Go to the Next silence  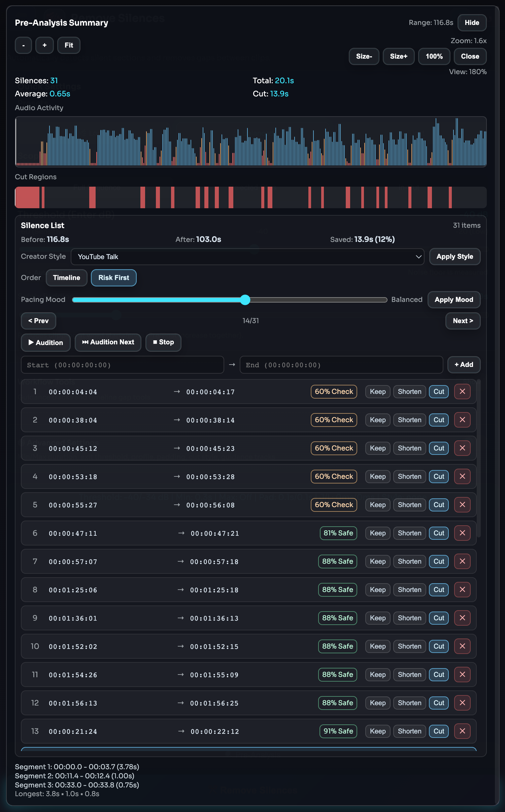pos(463,321)
